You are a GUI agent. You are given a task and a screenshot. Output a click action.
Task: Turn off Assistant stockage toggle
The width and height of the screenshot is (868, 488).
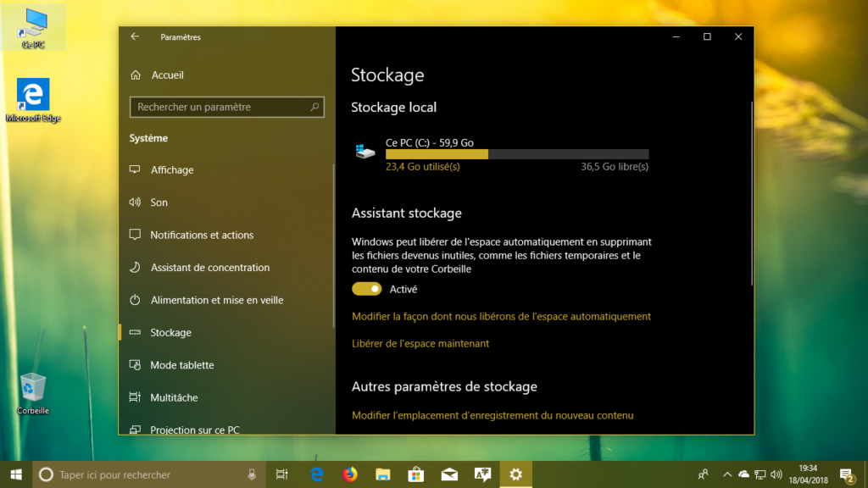tap(366, 289)
